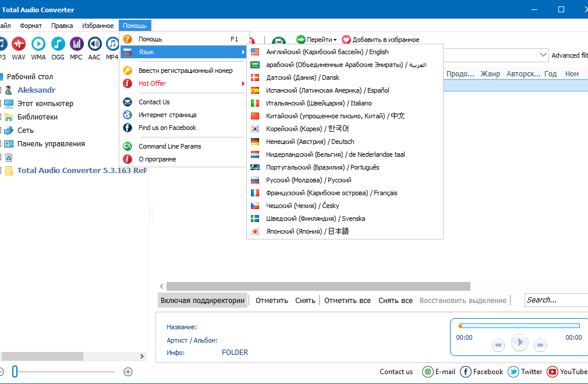Open the Избранное menu
The width and height of the screenshot is (588, 384).
(x=98, y=26)
